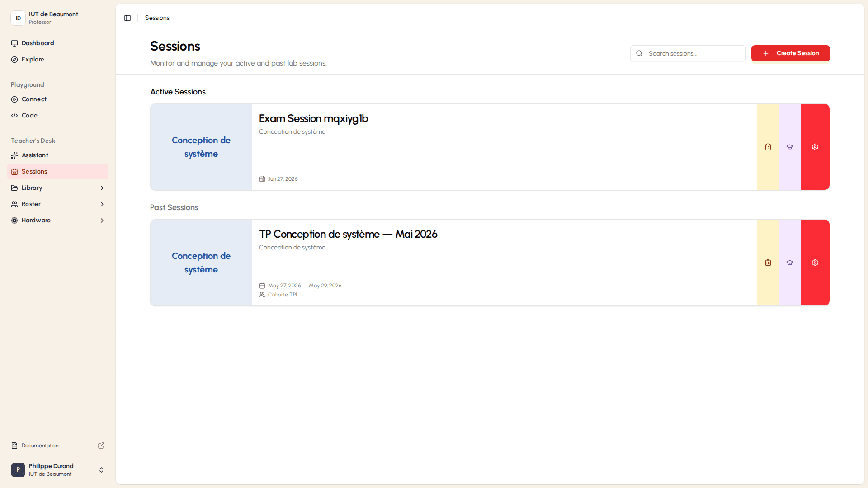Open graduation cap view for Exam Session mqxiyg1b
This screenshot has height=488, width=868.
point(790,147)
